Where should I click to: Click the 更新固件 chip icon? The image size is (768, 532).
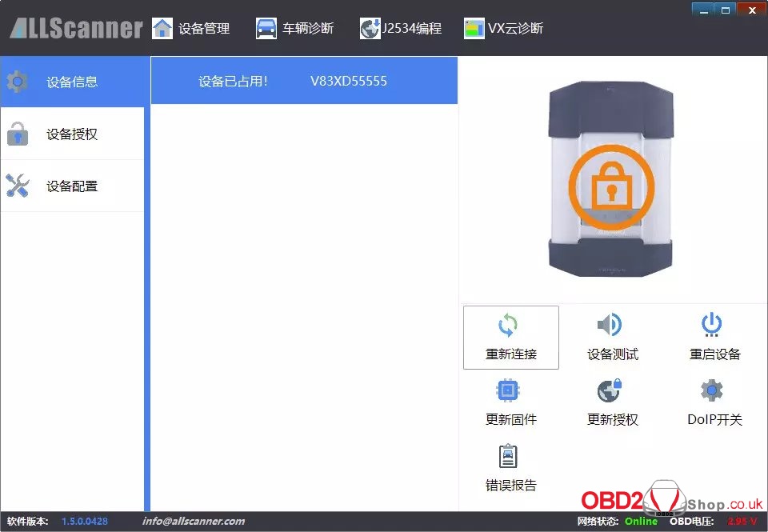click(x=508, y=390)
